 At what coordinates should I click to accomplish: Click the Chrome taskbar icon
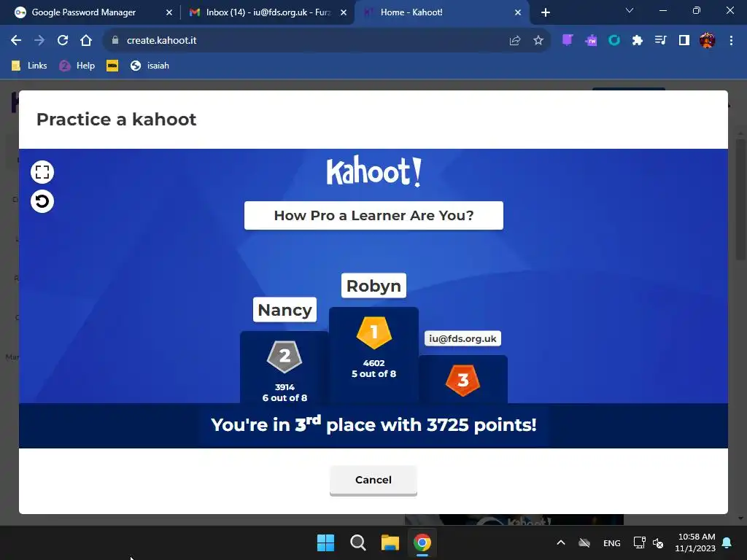point(422,542)
